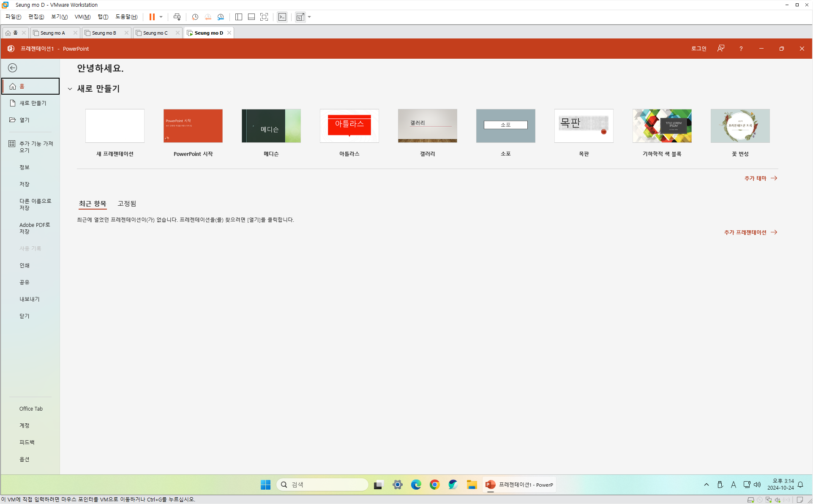Open VMware 도움말 menu
The image size is (813, 504).
(x=126, y=17)
